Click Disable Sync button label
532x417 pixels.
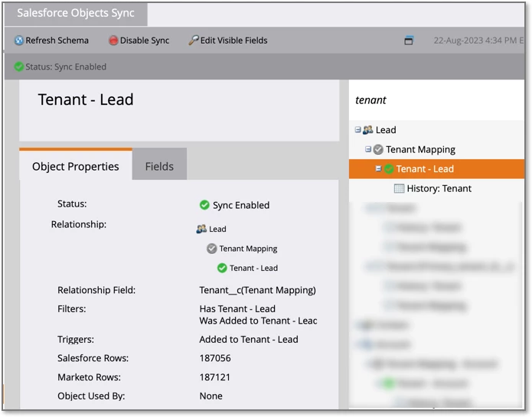pyautogui.click(x=145, y=41)
